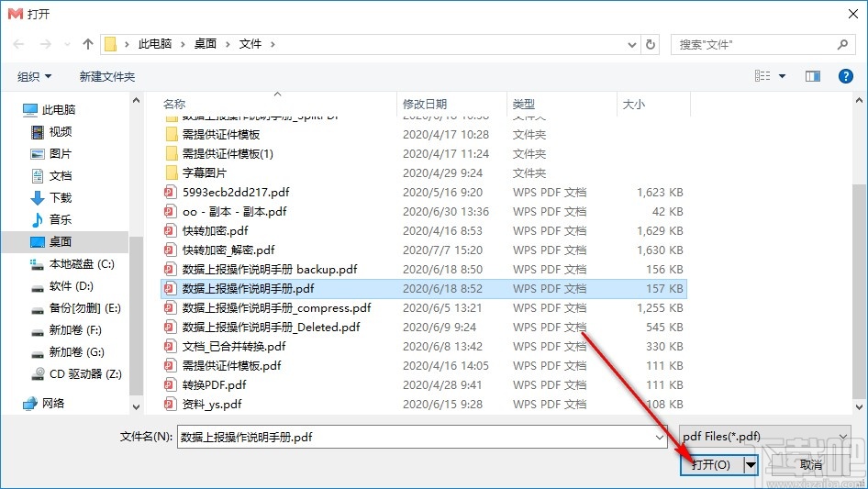Open help with question mark icon
This screenshot has height=489, width=868.
pos(846,76)
